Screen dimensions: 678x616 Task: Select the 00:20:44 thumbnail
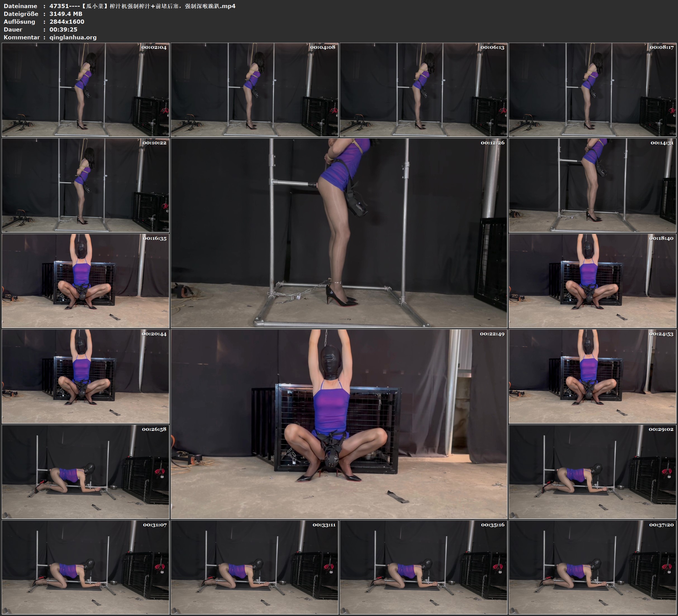pos(85,376)
